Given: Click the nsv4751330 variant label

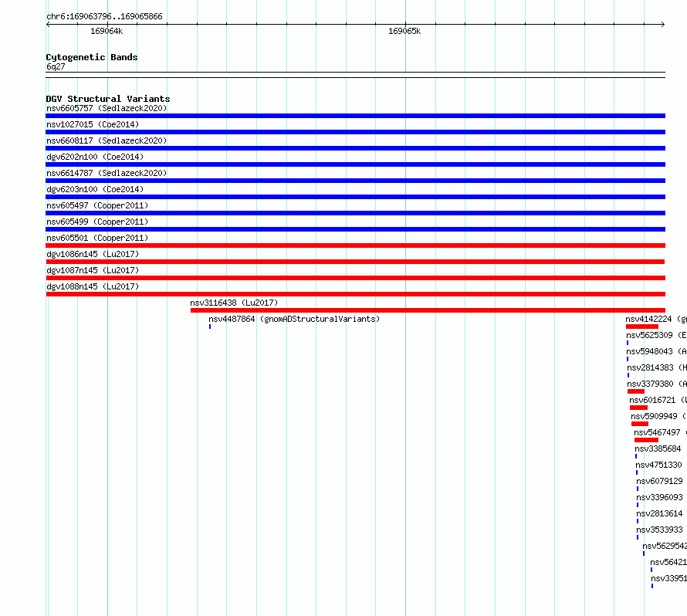Looking at the screenshot, I should pyautogui.click(x=659, y=465).
